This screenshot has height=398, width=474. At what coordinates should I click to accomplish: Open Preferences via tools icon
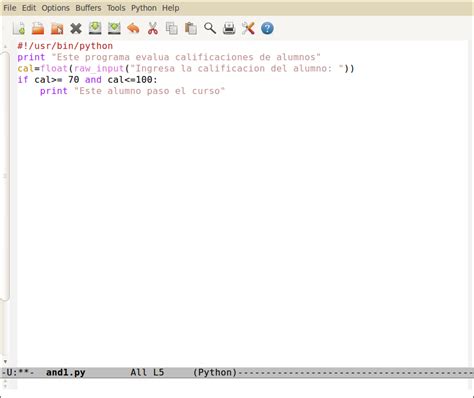coord(248,29)
